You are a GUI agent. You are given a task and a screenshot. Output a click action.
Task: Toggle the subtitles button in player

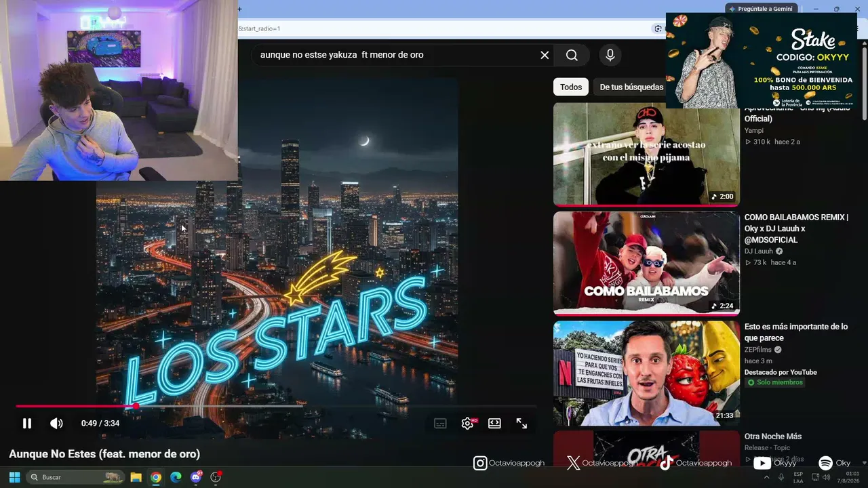click(440, 424)
